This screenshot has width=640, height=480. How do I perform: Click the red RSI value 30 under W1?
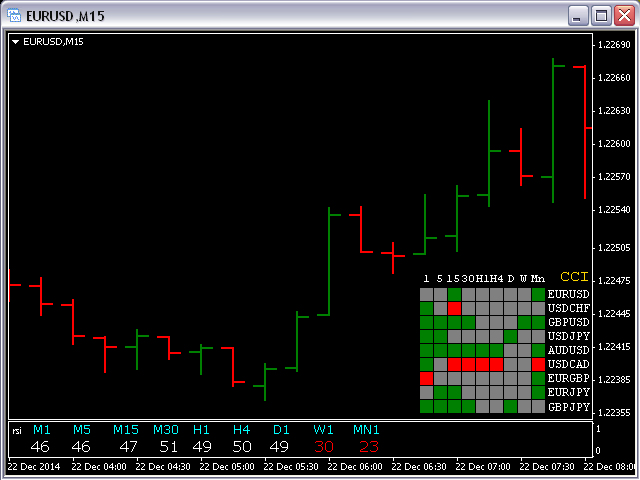(324, 447)
